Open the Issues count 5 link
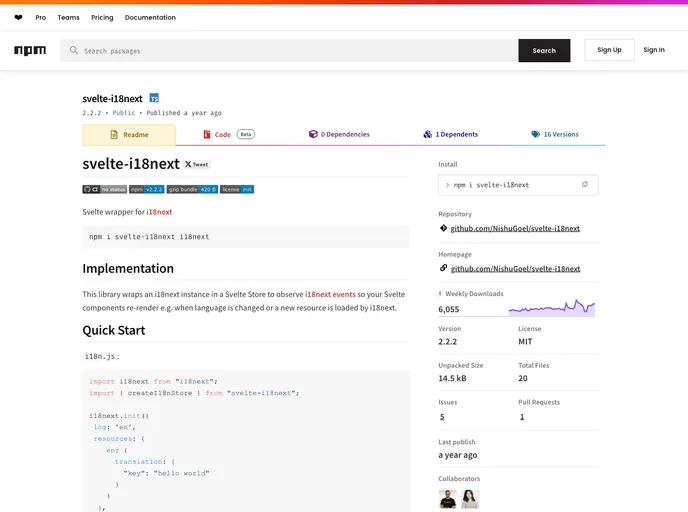This screenshot has height=512, width=688. pyautogui.click(x=442, y=417)
